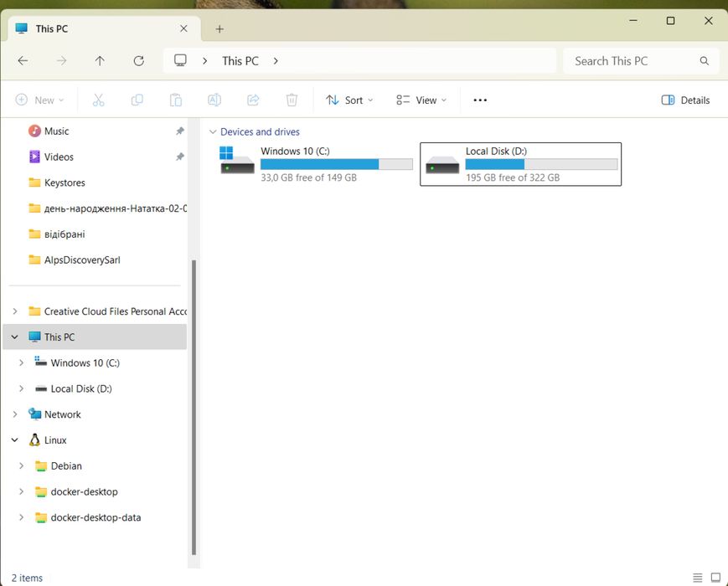This screenshot has height=586, width=728.
Task: Expand the Network tree node
Action: [15, 414]
